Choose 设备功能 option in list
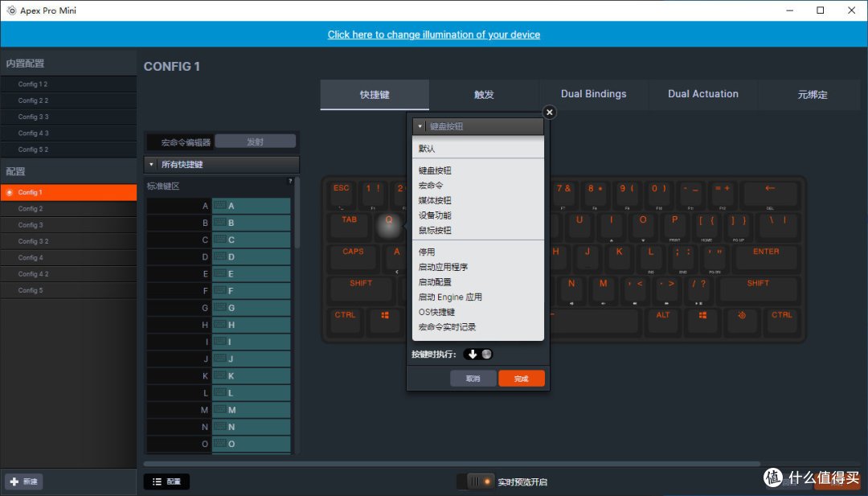 (x=435, y=215)
